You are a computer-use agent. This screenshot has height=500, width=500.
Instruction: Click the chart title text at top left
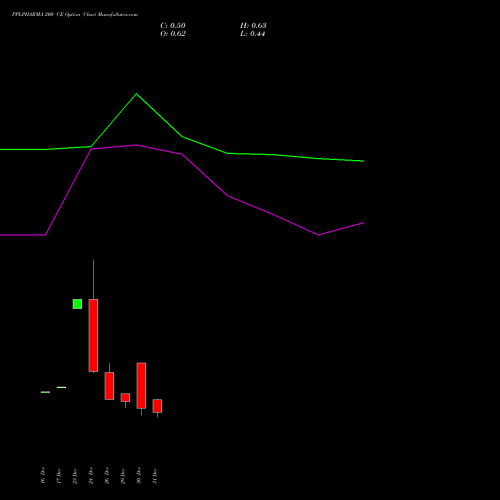pyautogui.click(x=75, y=14)
